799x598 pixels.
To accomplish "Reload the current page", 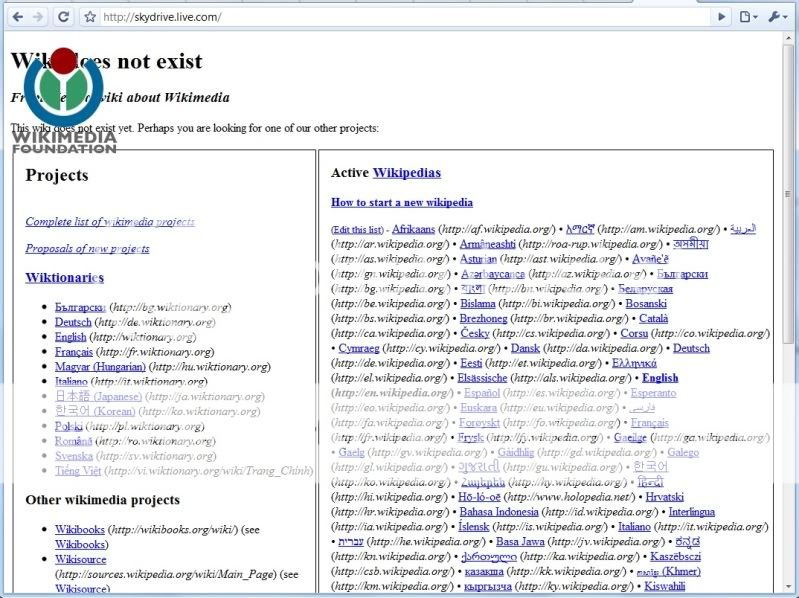I will point(63,16).
